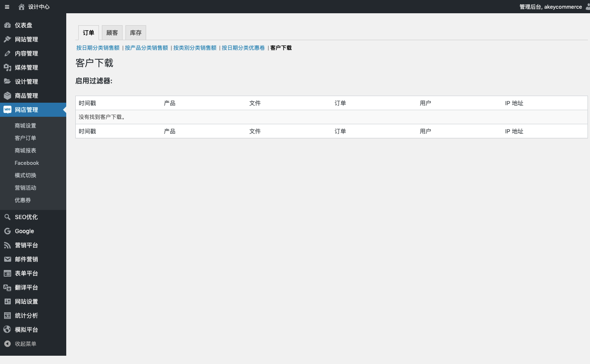Open the 邮件营销 menu label
The width and height of the screenshot is (590, 364).
26,259
